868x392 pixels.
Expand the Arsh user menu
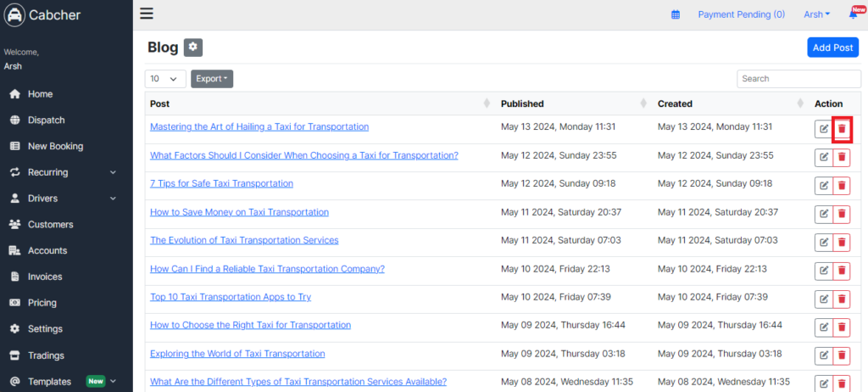(x=816, y=15)
